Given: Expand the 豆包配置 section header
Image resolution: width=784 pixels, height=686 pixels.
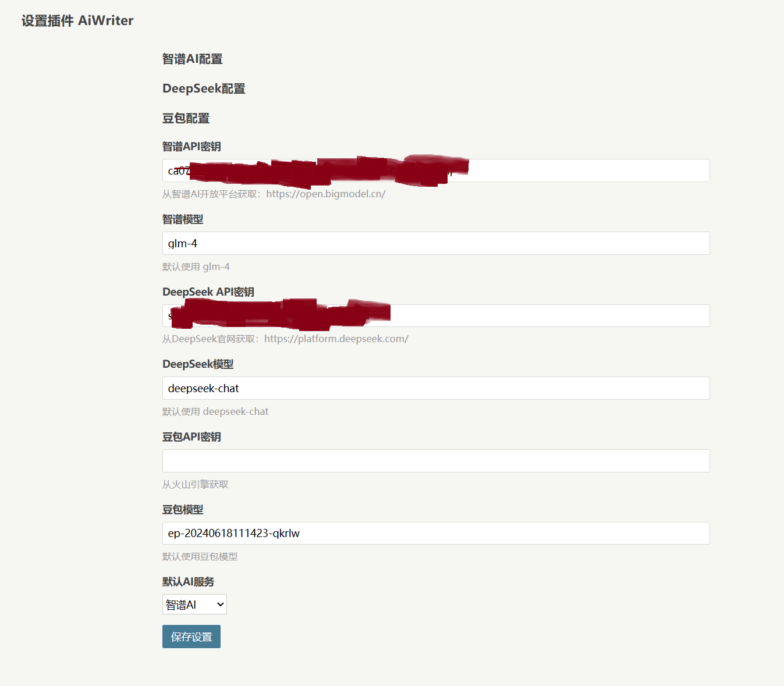Looking at the screenshot, I should tap(186, 118).
